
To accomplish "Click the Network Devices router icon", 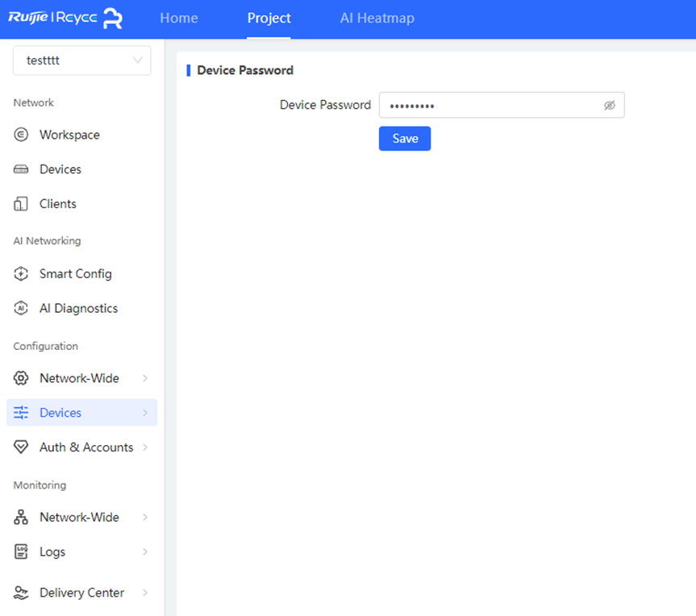I will click(x=22, y=169).
